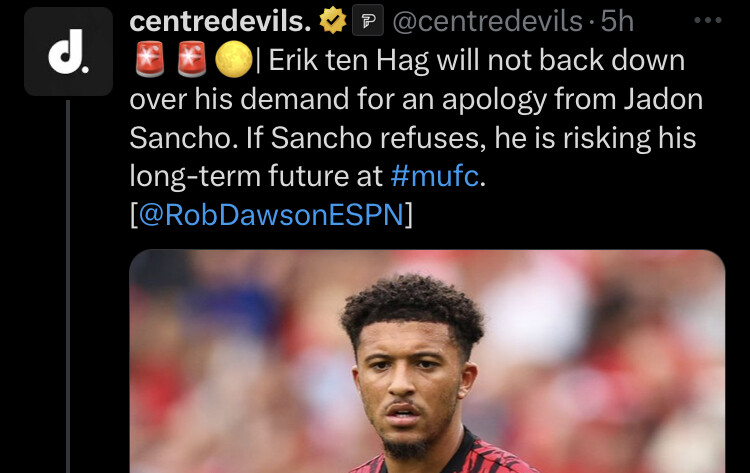Open the attached photo of the footballer
750x473 pixels.
click(427, 361)
